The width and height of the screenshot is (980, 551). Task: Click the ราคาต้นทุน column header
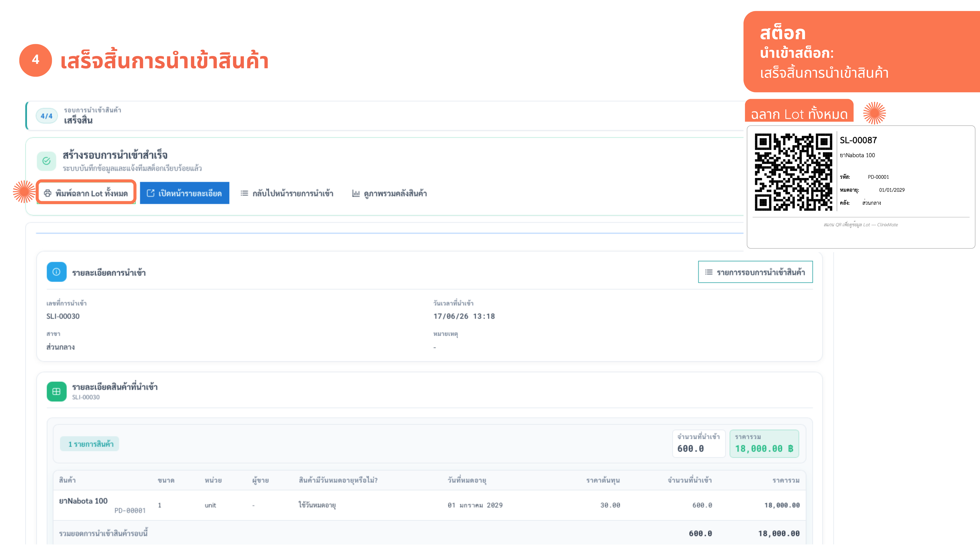tap(603, 480)
